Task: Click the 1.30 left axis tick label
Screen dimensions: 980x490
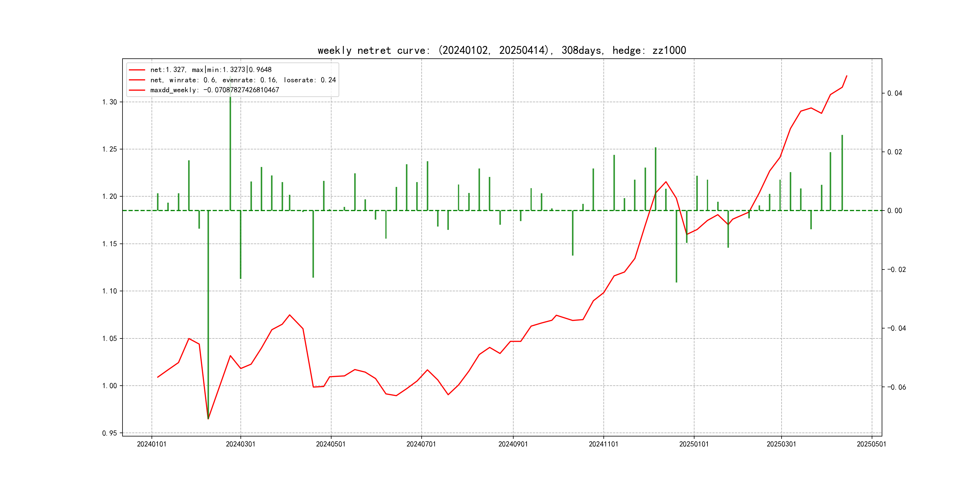Action: pos(109,102)
